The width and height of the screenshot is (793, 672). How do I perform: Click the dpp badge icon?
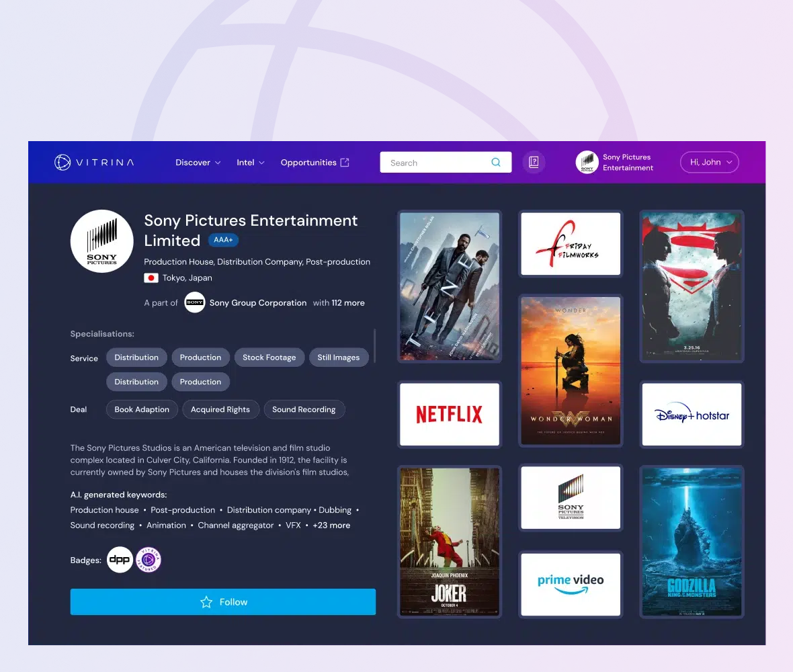coord(120,560)
